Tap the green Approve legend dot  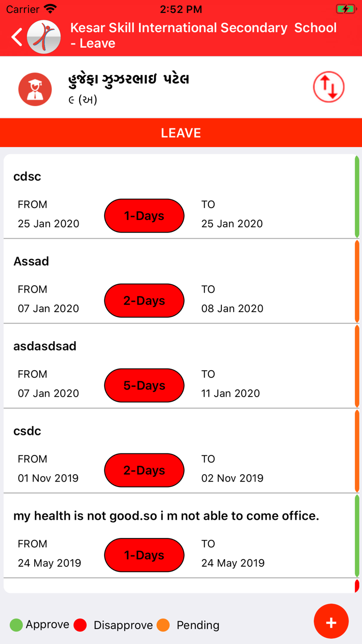[16, 625]
